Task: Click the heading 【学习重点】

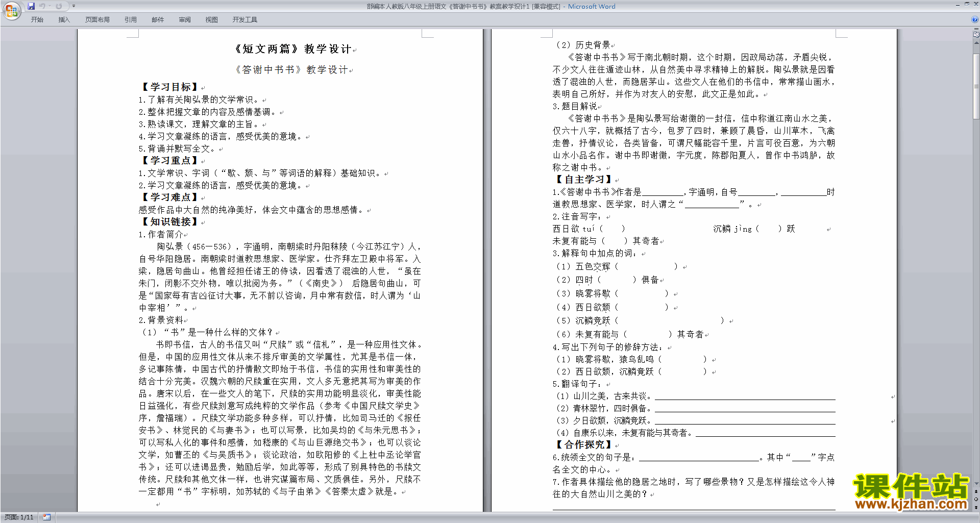Action: click(170, 161)
